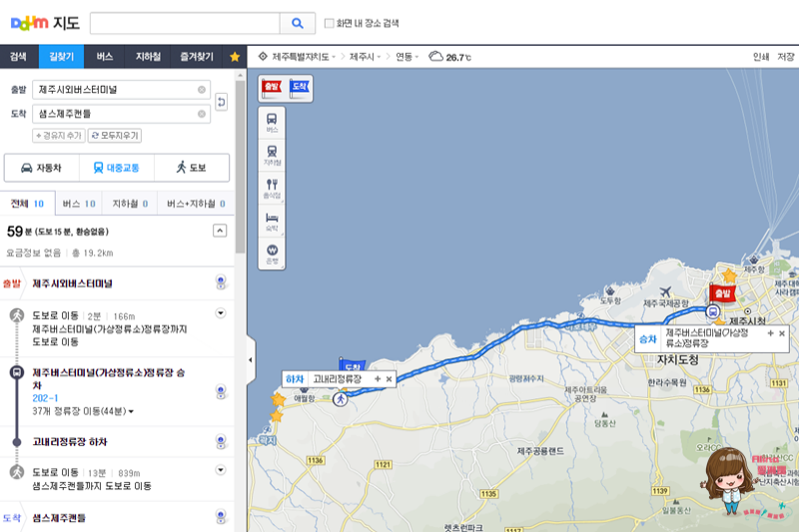799x532 pixels.
Task: Click 고내리정류장 하차 step text
Action: [x=70, y=442]
